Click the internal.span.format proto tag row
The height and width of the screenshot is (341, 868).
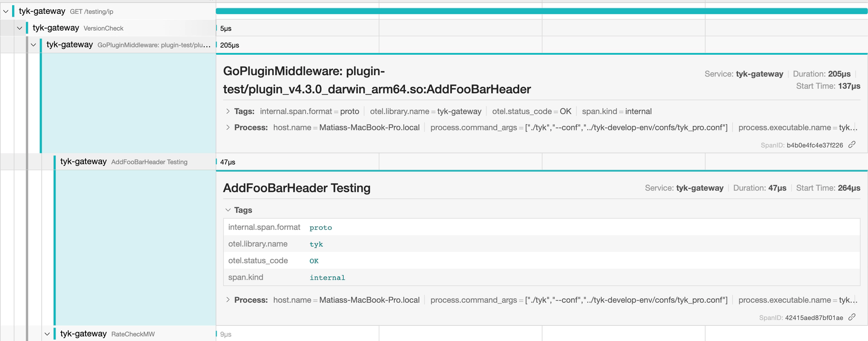tap(541, 227)
